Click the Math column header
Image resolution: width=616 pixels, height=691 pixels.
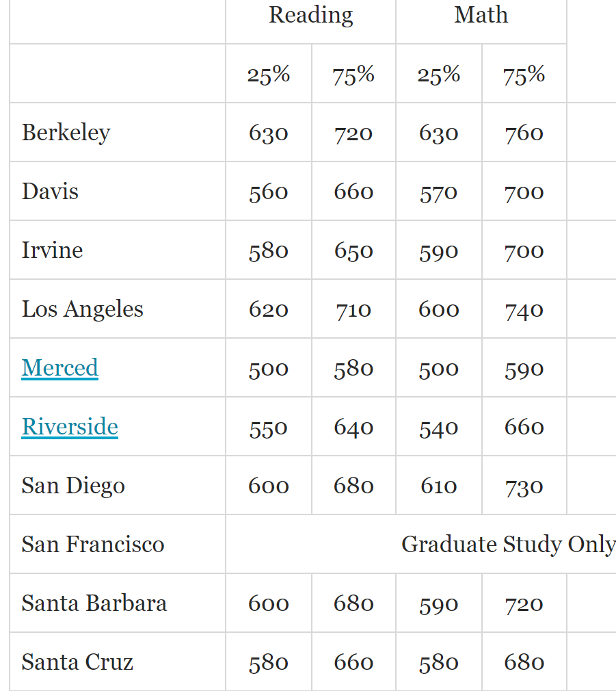pos(481,15)
